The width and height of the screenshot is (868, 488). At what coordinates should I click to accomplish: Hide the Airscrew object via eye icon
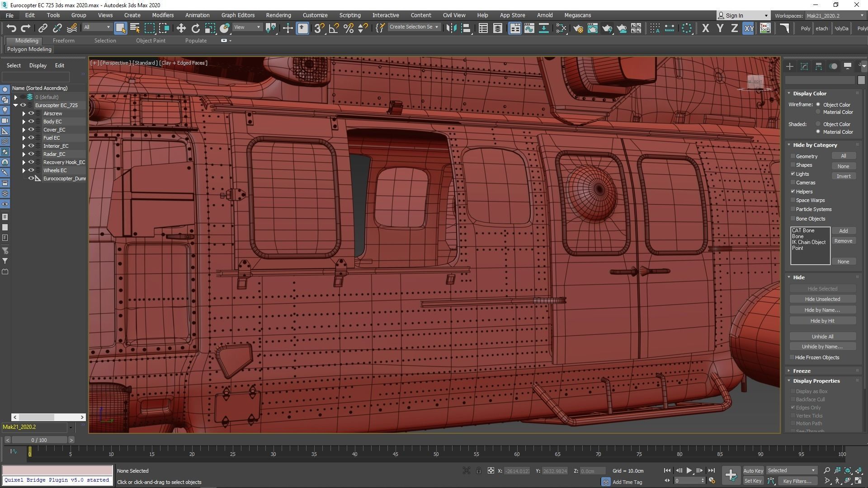31,113
